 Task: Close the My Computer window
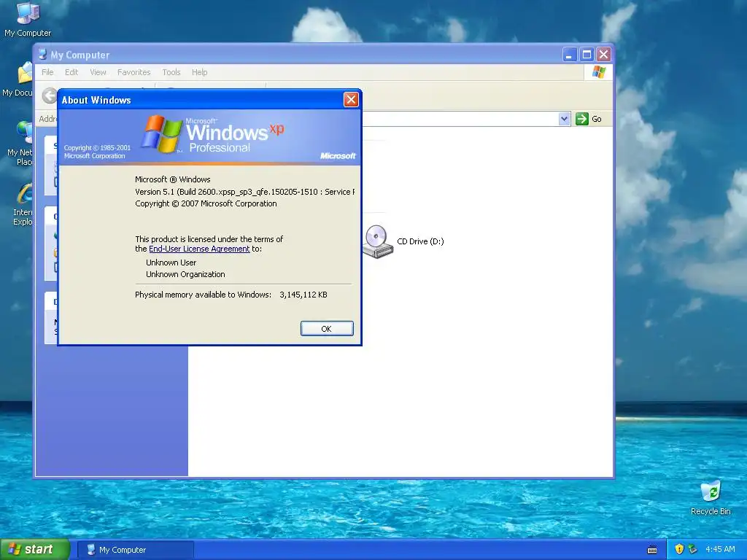tap(603, 54)
